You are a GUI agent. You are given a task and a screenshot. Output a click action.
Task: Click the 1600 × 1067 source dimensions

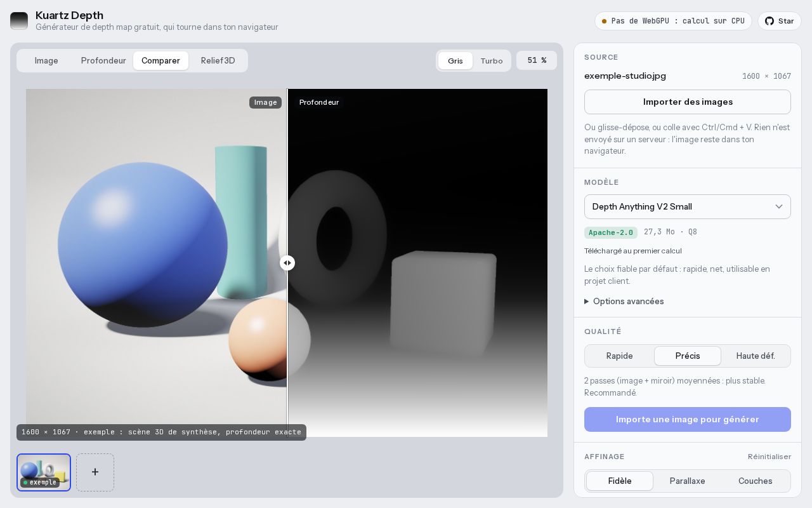(766, 76)
